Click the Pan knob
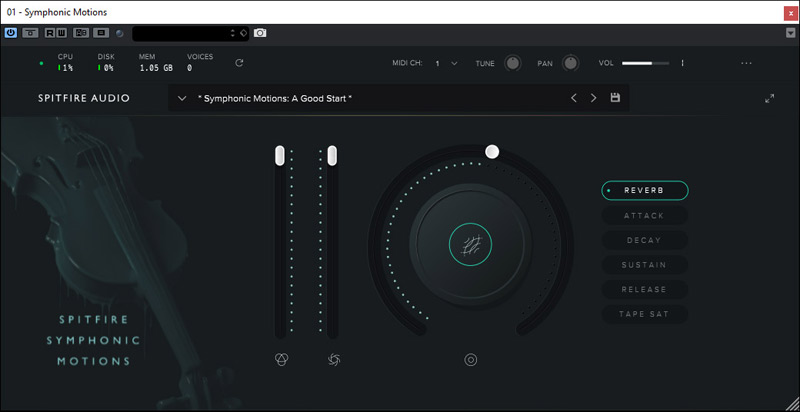Image resolution: width=800 pixels, height=412 pixels. point(571,63)
